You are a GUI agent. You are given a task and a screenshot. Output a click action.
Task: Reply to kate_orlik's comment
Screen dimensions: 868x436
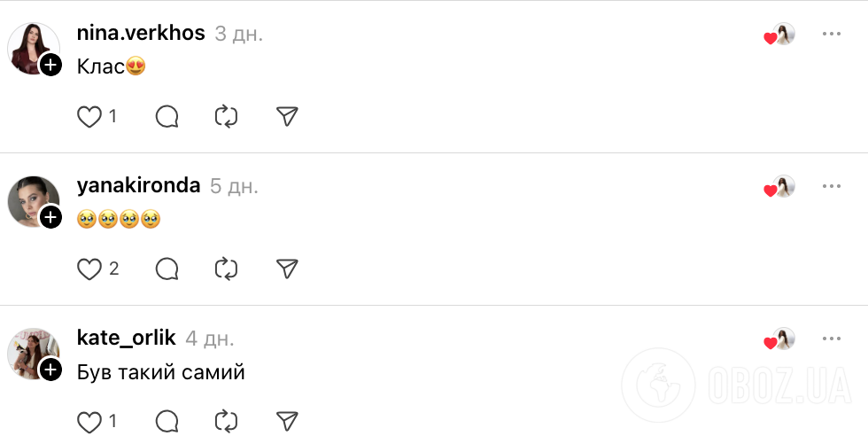(167, 421)
